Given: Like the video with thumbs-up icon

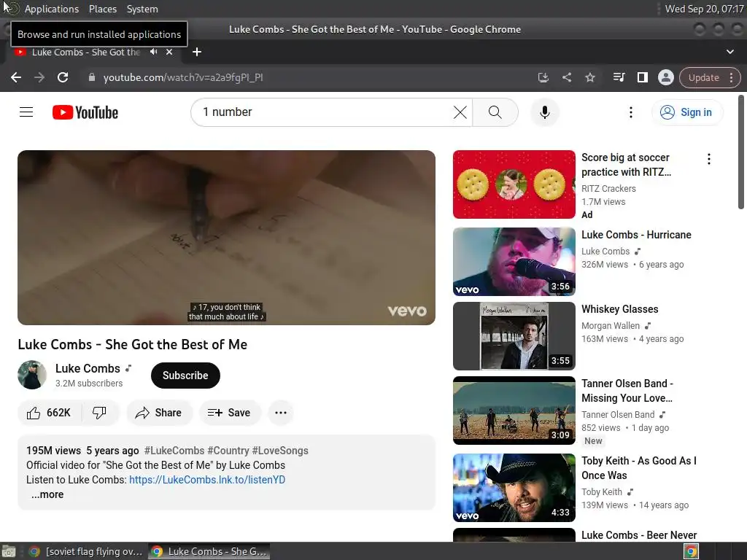Looking at the screenshot, I should (x=49, y=413).
